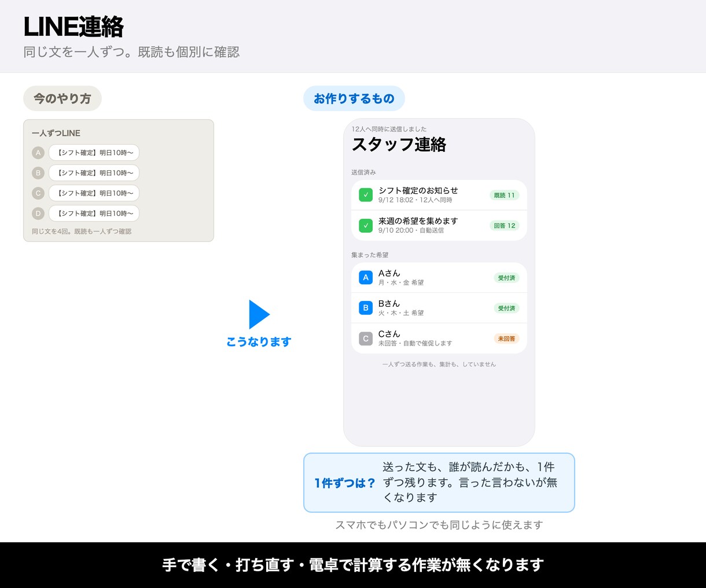Click the 回答 12 badge

[505, 226]
